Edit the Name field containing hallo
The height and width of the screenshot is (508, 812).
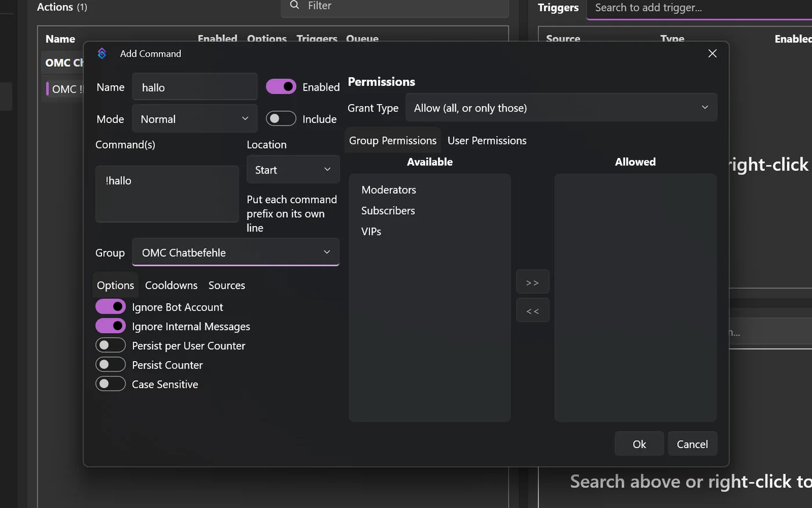pyautogui.click(x=195, y=87)
